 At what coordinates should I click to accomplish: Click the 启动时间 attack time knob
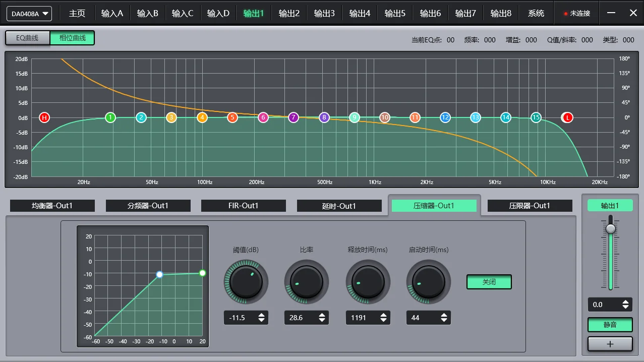[x=428, y=282]
